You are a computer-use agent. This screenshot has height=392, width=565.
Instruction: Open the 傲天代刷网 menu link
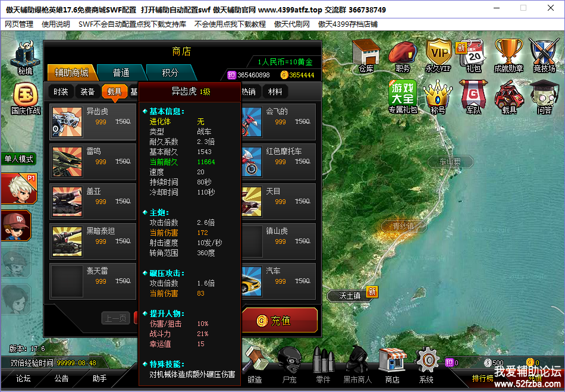point(292,24)
